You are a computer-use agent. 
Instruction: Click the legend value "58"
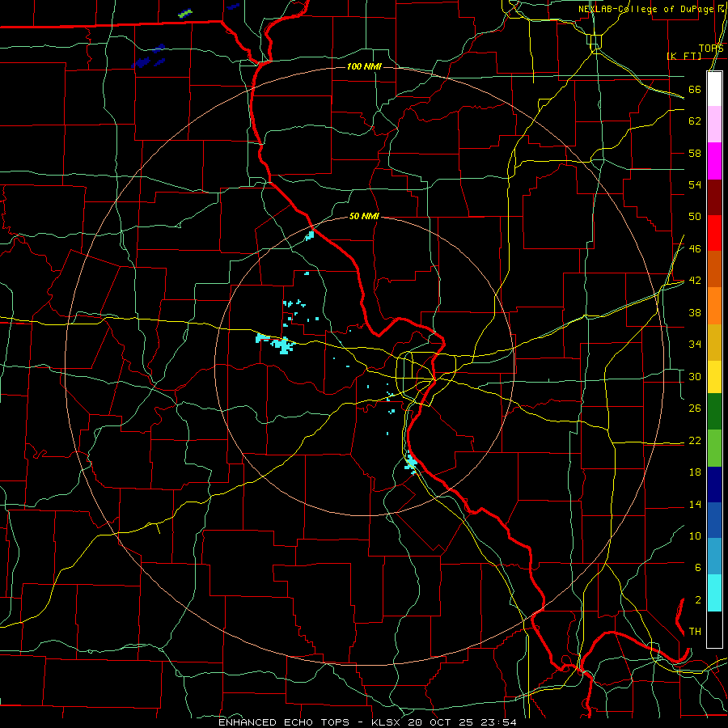click(695, 153)
